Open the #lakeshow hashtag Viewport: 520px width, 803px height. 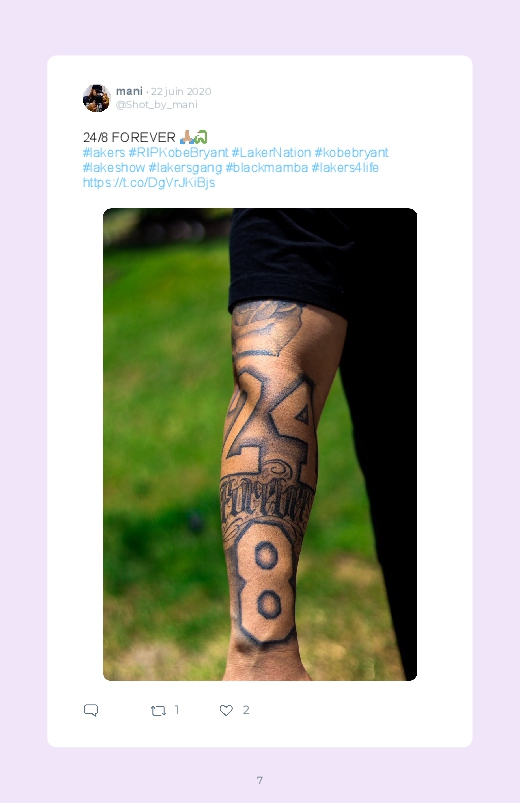tap(114, 167)
